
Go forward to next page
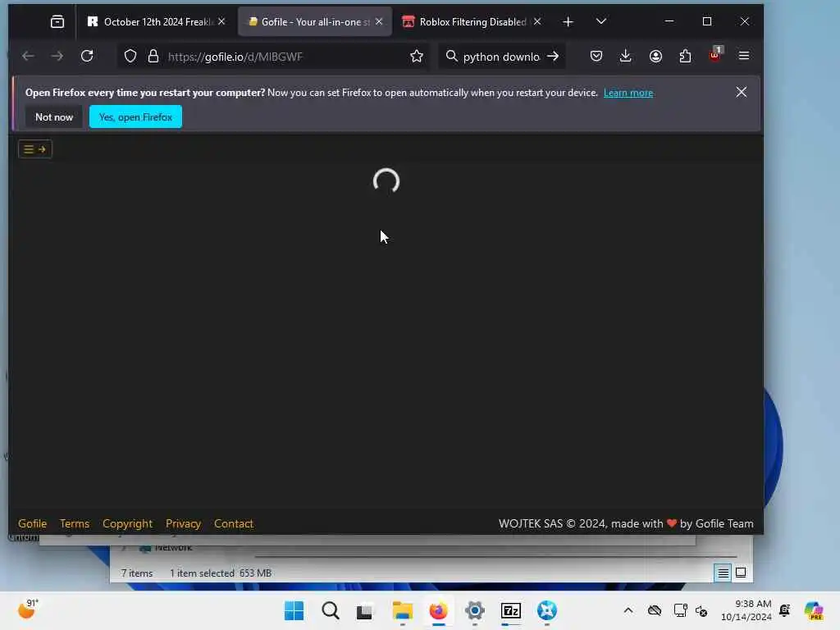point(57,56)
